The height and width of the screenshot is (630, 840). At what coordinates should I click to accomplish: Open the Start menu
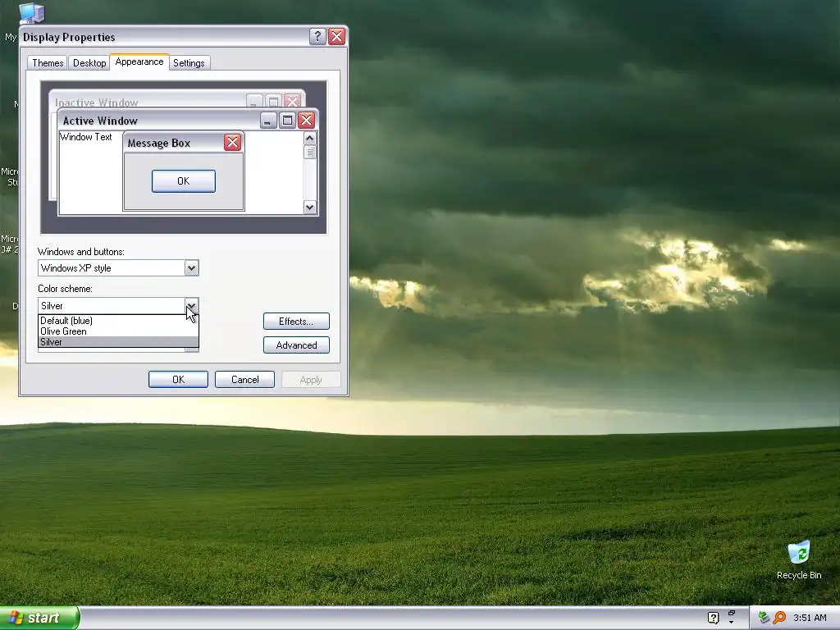pos(39,618)
